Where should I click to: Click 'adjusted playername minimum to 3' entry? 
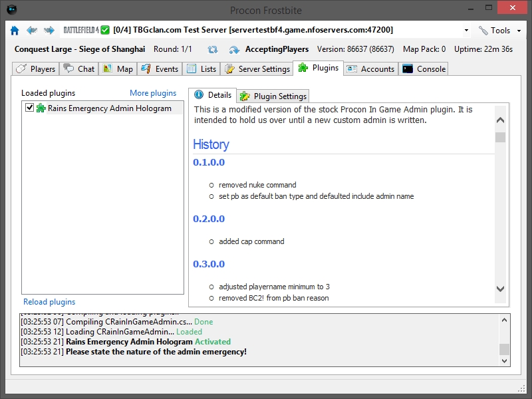274,287
